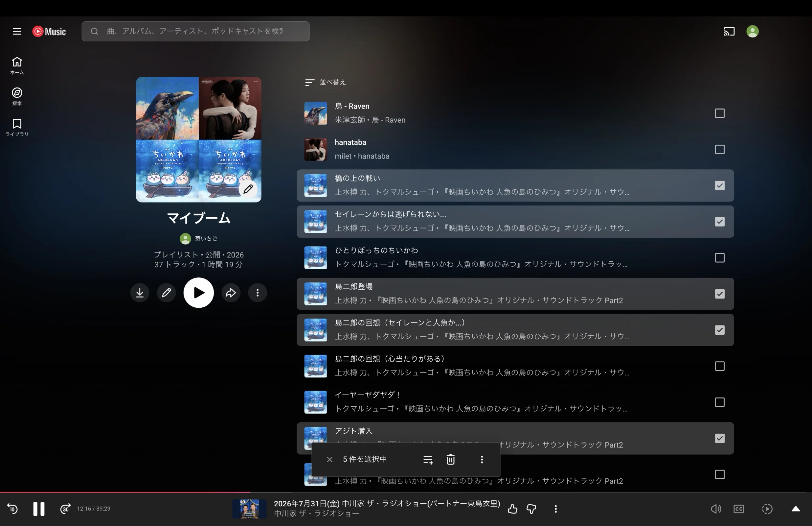Play the マイブーム playlist
The image size is (812, 526).
198,293
